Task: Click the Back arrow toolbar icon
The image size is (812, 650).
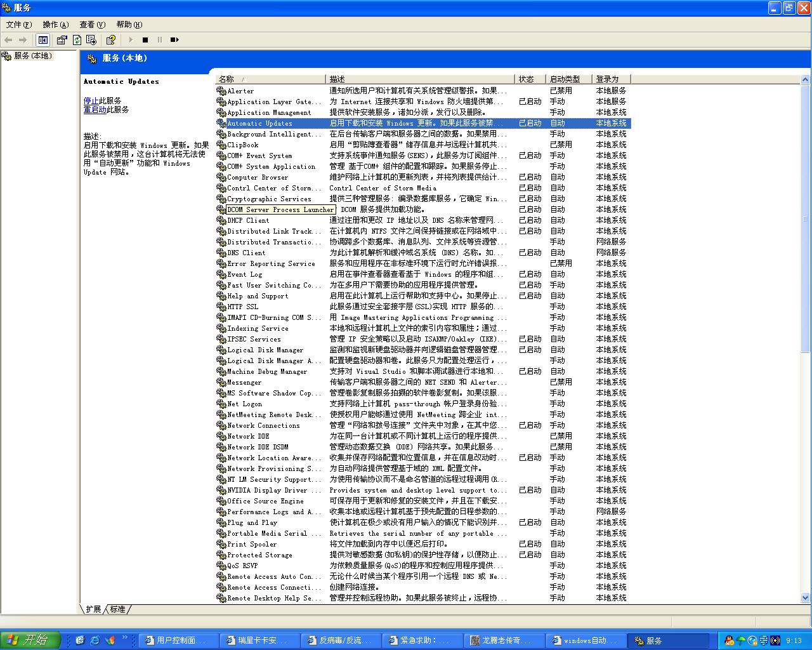Action: click(9, 40)
